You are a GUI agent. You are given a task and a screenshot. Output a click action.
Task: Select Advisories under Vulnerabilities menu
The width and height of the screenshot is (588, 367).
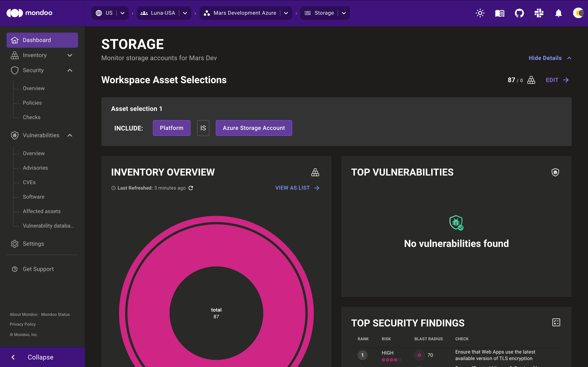pos(36,167)
